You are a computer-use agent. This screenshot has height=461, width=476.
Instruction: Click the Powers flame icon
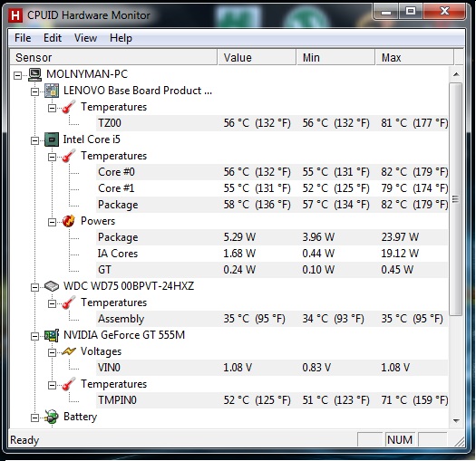click(x=69, y=221)
